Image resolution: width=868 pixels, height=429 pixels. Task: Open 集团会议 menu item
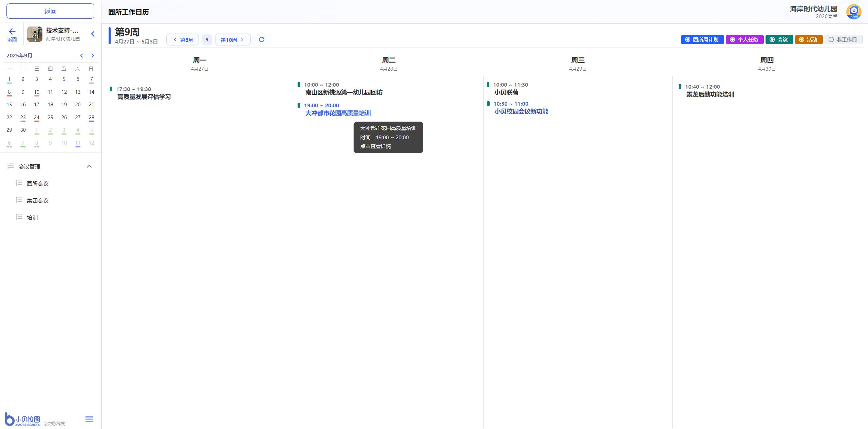pyautogui.click(x=38, y=201)
